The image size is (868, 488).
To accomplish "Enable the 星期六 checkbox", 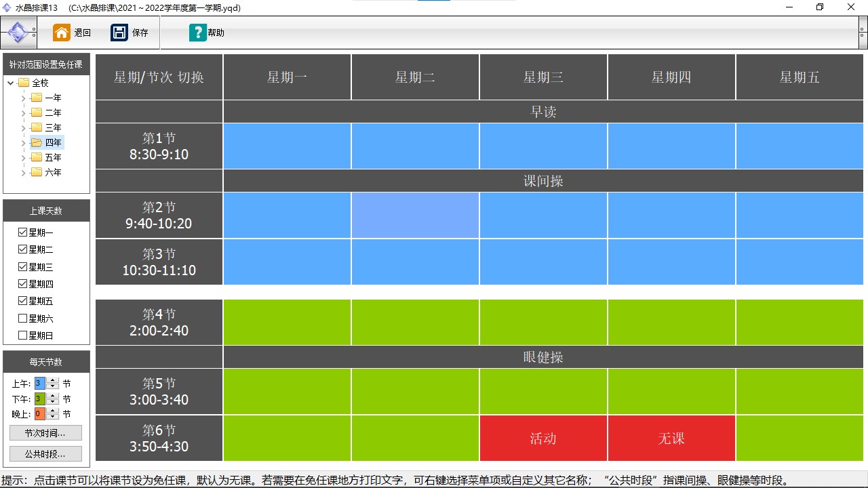I will (x=22, y=318).
